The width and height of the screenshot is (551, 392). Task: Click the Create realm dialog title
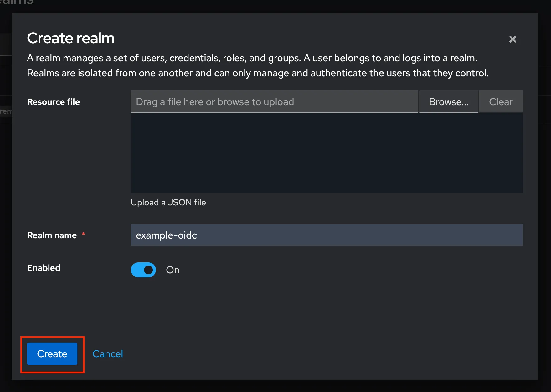pyautogui.click(x=71, y=38)
